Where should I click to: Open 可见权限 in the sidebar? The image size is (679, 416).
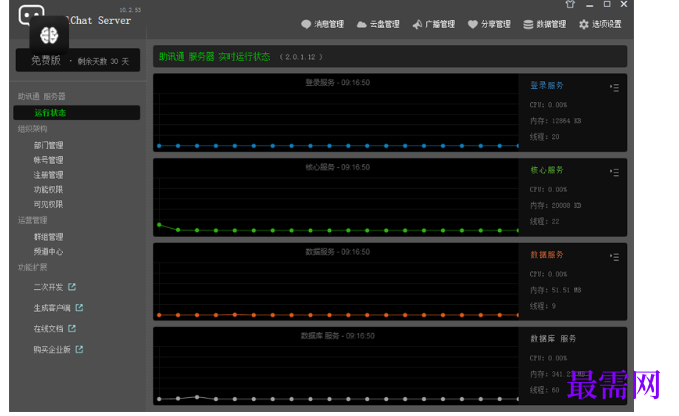coord(48,204)
